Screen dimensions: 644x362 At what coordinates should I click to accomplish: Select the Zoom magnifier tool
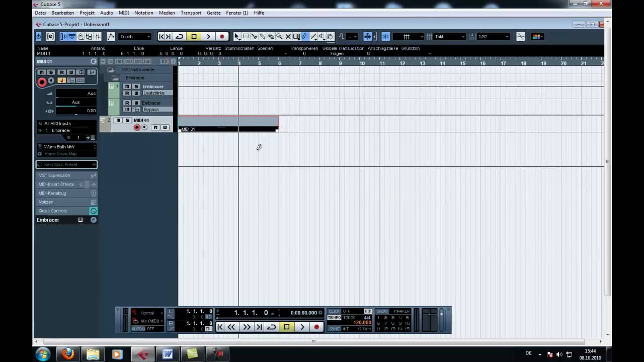click(279, 36)
